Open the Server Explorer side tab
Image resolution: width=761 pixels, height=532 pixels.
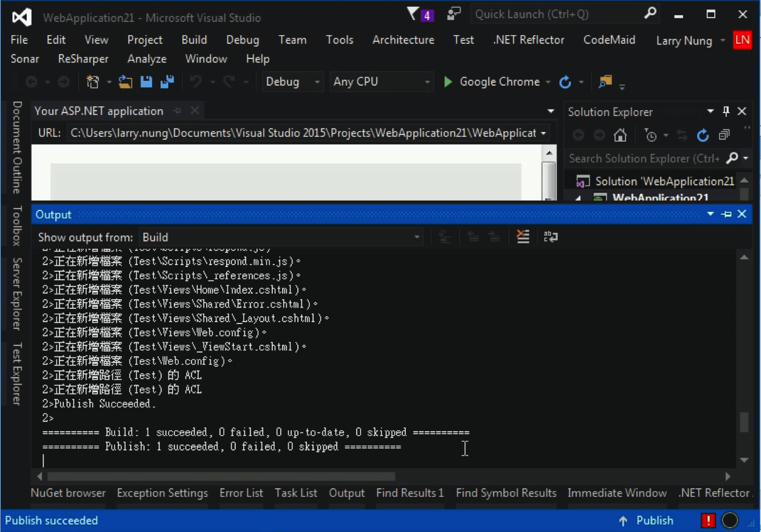(x=17, y=294)
